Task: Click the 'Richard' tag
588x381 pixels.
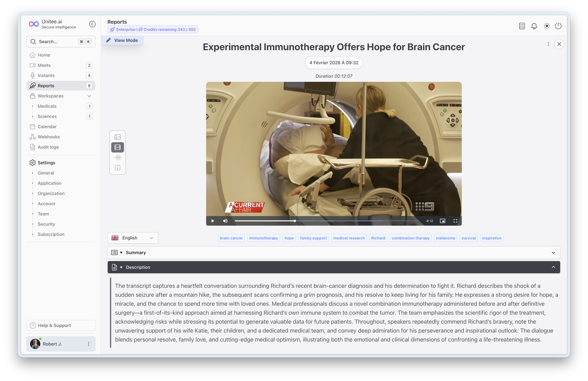Action: tap(378, 238)
